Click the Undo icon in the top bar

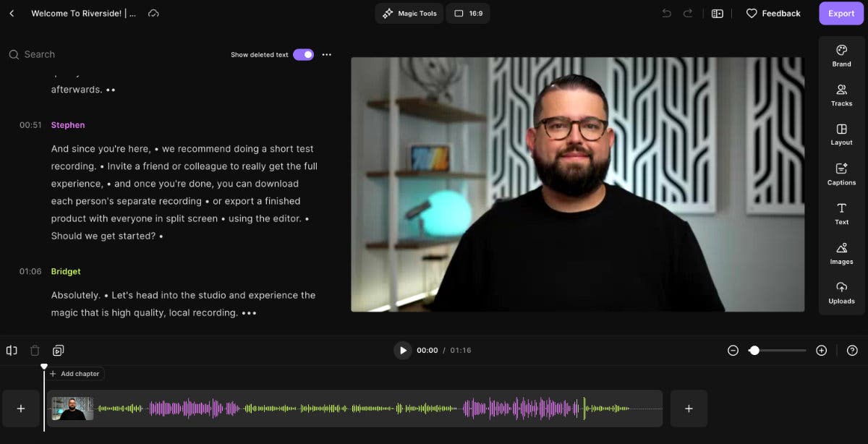pos(665,13)
